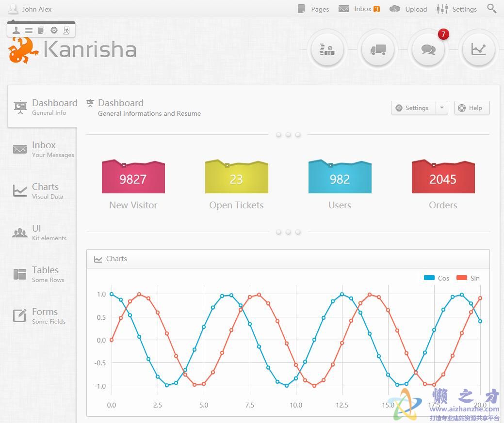Image resolution: width=504 pixels, height=423 pixels.
Task: Open Inbox in the left sidebar
Action: 43,149
